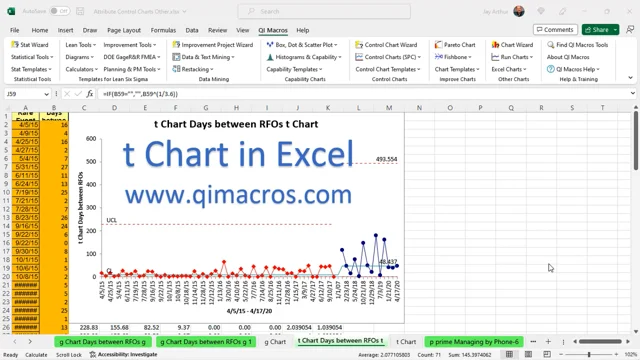
Task: Launch the Control Chart Wizard
Action: pyautogui.click(x=386, y=45)
